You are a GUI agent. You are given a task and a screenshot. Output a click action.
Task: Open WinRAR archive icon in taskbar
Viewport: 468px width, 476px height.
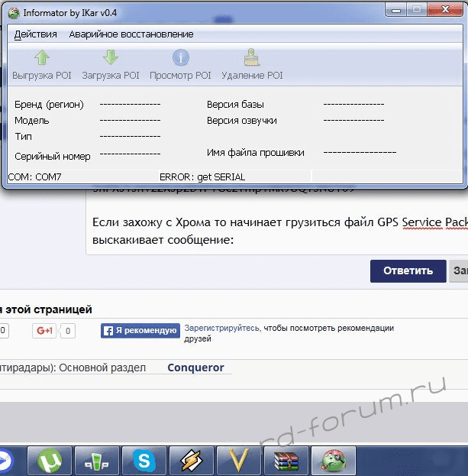coord(286,461)
